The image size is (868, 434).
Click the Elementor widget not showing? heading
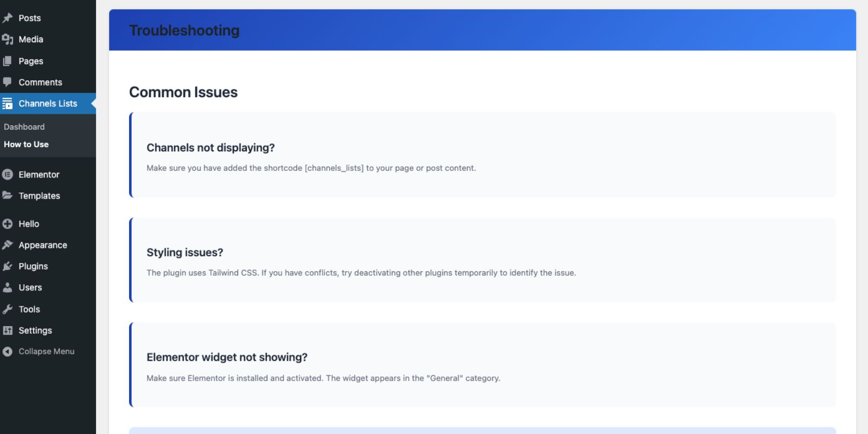(227, 357)
